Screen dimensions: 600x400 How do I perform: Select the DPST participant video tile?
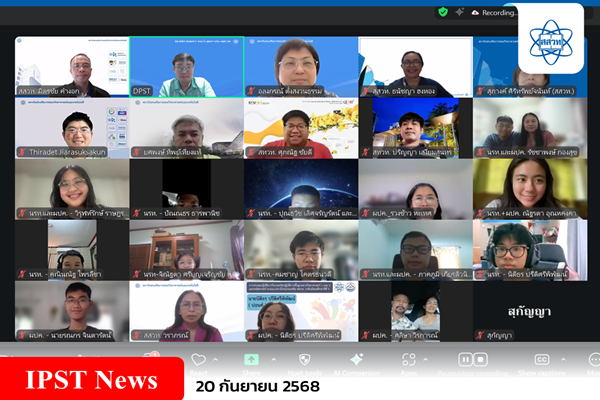click(x=186, y=67)
